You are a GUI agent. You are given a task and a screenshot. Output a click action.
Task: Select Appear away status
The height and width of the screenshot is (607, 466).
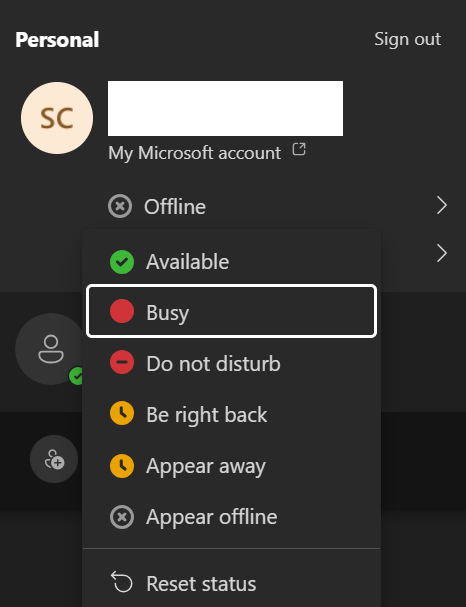231,466
